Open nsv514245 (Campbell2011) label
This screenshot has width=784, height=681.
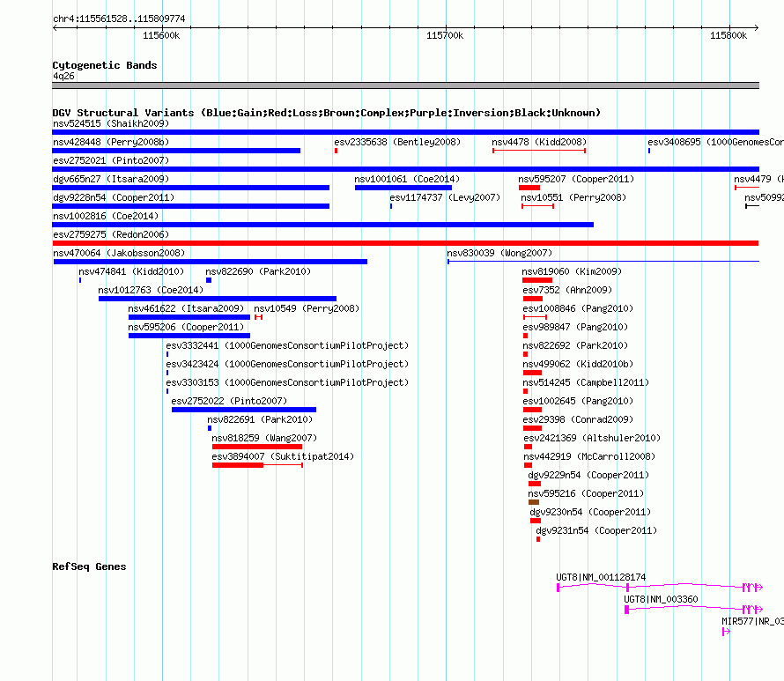[586, 382]
